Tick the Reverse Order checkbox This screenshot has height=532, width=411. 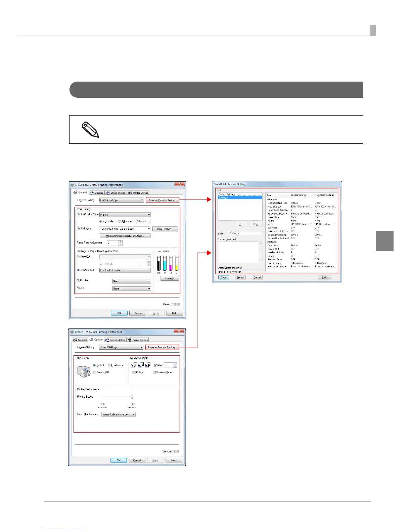pyautogui.click(x=154, y=372)
